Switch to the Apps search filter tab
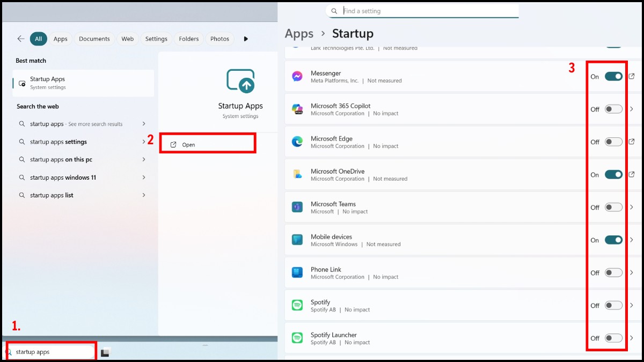 (x=60, y=39)
